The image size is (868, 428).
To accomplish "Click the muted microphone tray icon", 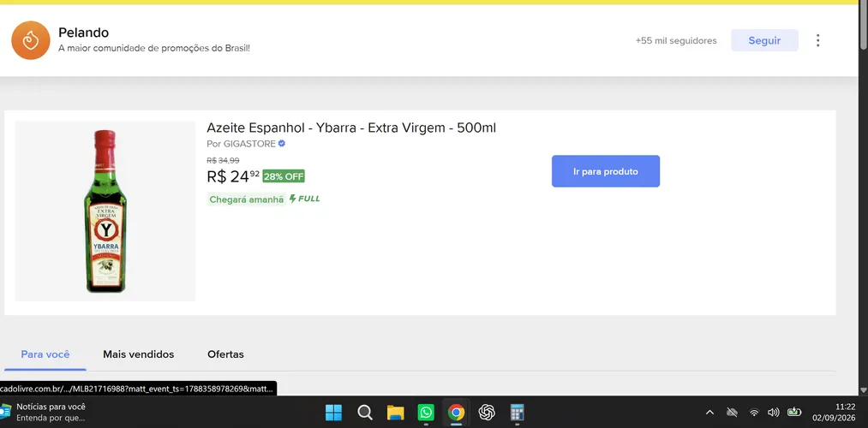I will (732, 413).
